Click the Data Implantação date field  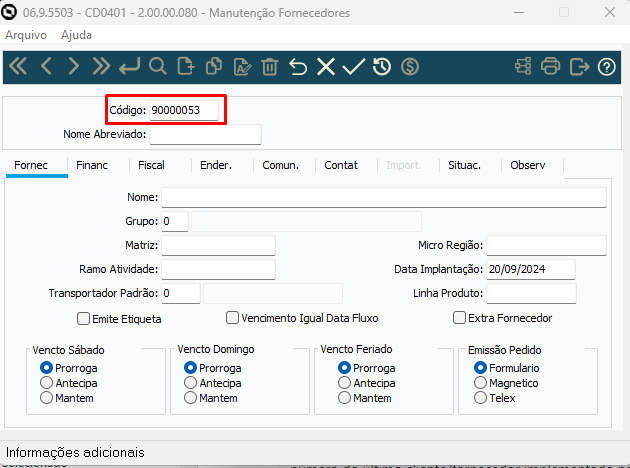(x=531, y=269)
